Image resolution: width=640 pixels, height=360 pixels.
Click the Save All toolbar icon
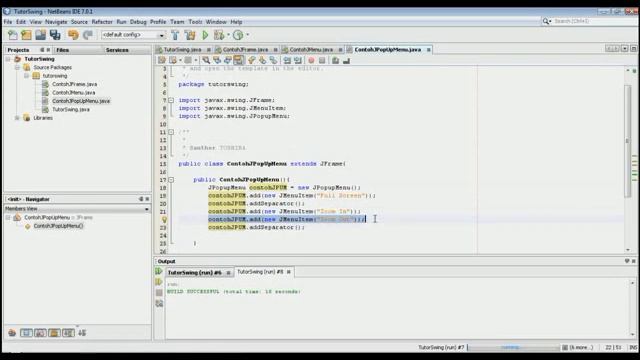pos(55,35)
